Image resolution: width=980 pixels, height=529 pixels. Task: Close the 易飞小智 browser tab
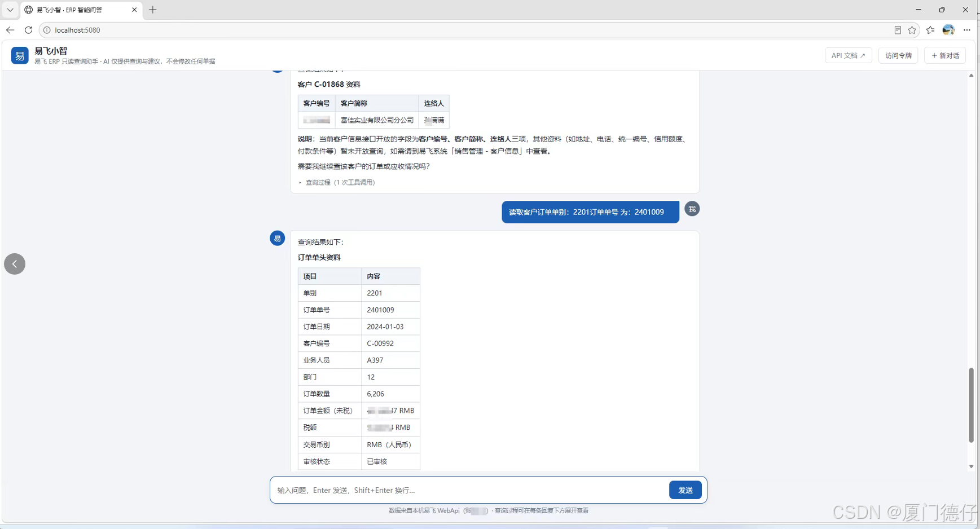[x=134, y=10]
